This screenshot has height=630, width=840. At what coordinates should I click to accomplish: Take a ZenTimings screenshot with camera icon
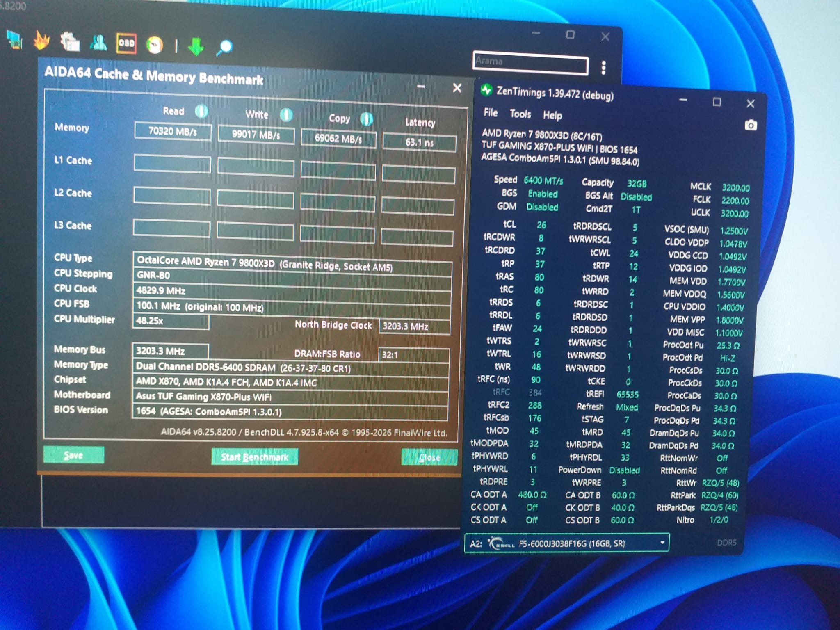[751, 125]
